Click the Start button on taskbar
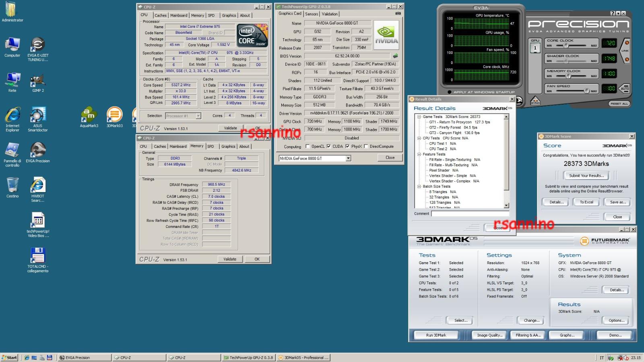This screenshot has width=644, height=362. 10,358
